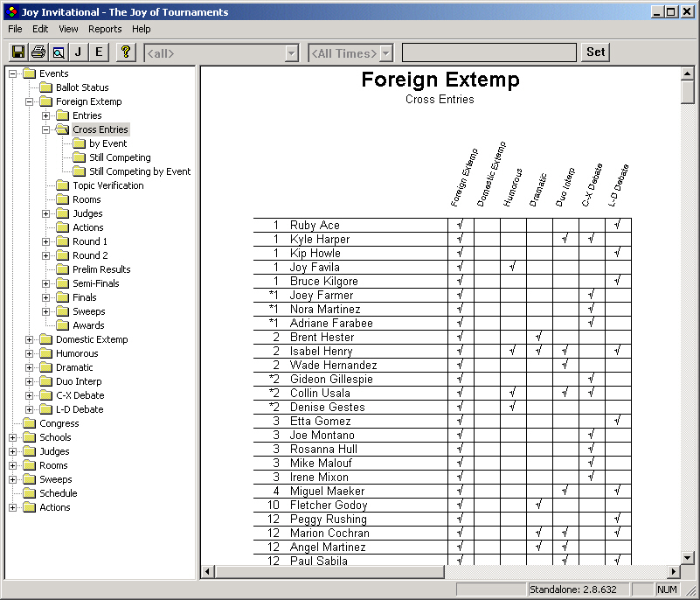Click the Save toolbar icon
The height and width of the screenshot is (600, 700).
point(17,52)
